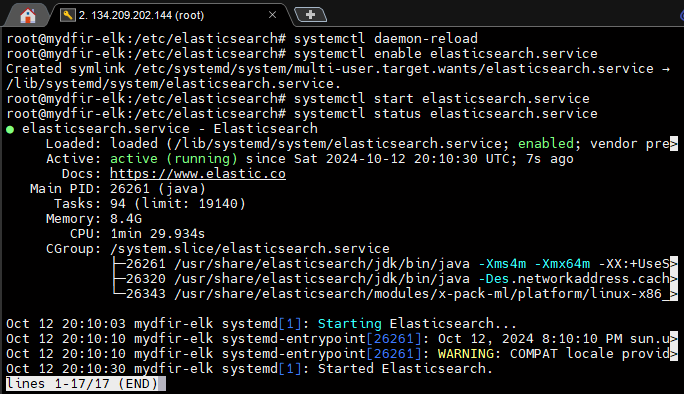Click the 'systemctl status elasticsearch.service' command
The height and width of the screenshot is (394, 684).
point(445,114)
